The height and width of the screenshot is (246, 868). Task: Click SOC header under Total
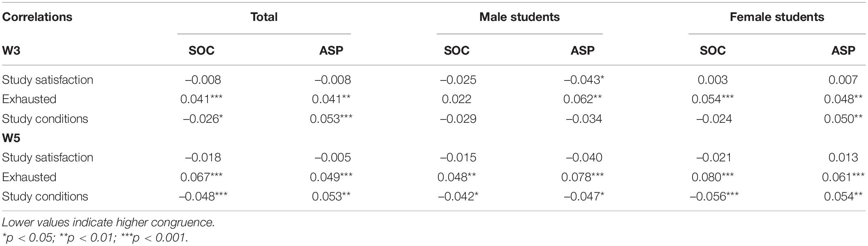201,51
